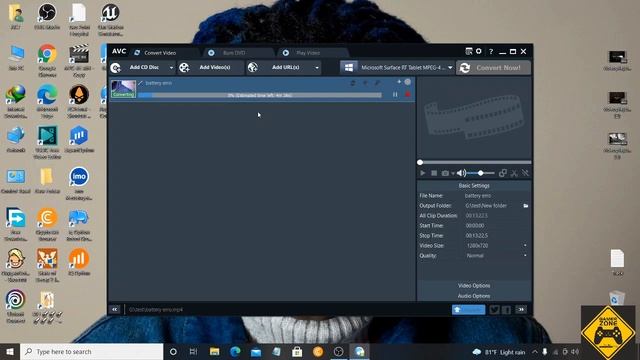Click the bottom-left double arrow icon

[115, 309]
